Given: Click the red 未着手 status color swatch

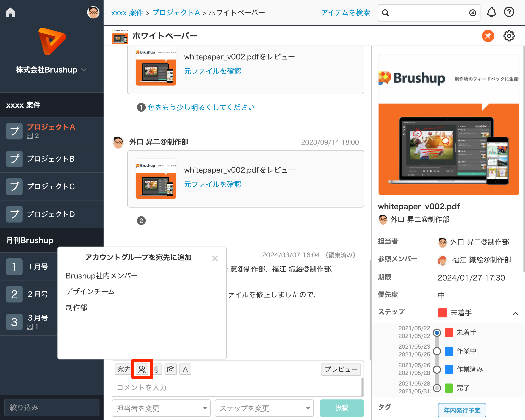Looking at the screenshot, I should tap(442, 313).
